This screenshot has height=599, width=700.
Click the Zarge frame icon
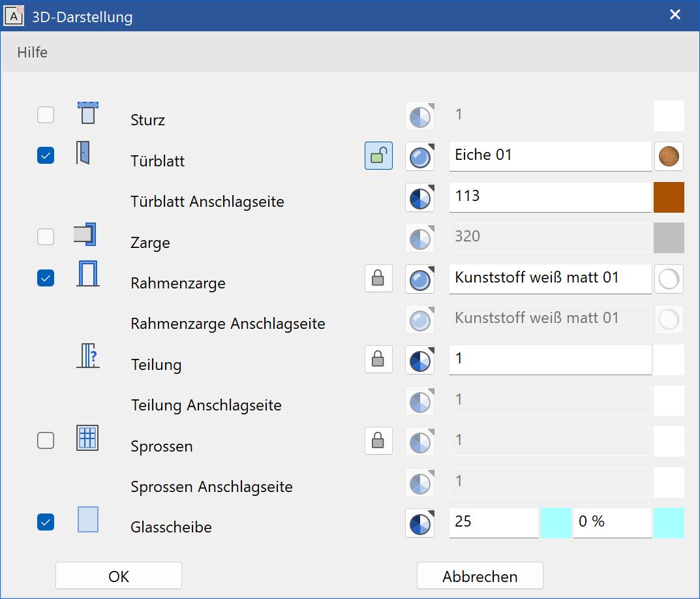85,234
